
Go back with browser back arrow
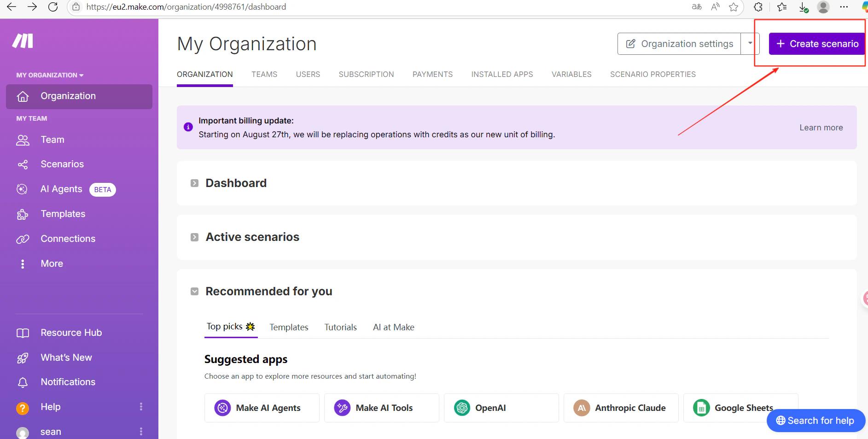[12, 7]
